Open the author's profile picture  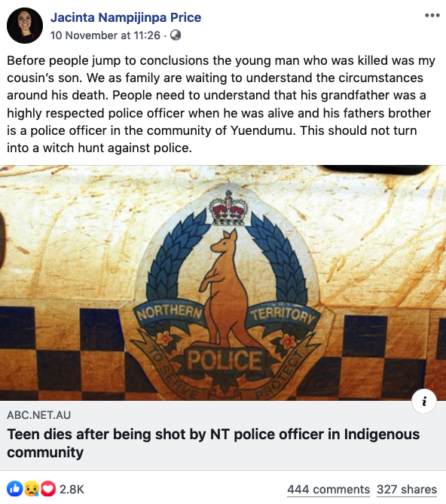25,26
